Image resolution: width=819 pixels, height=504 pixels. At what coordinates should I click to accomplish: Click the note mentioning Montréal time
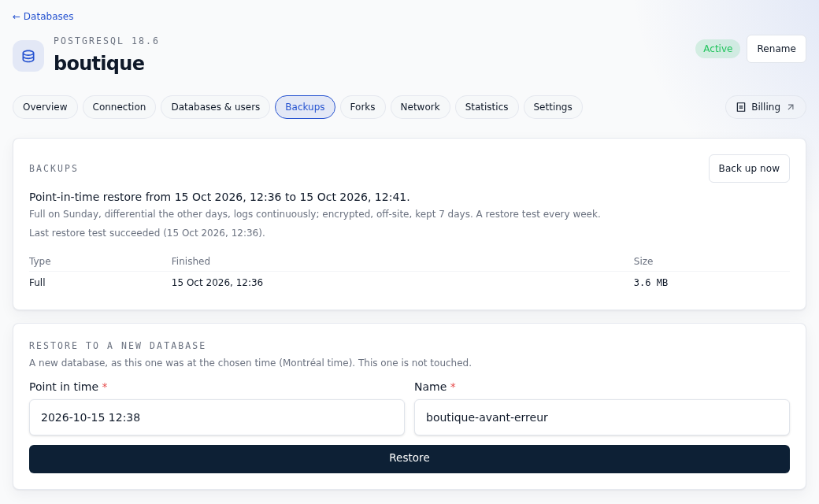click(250, 362)
